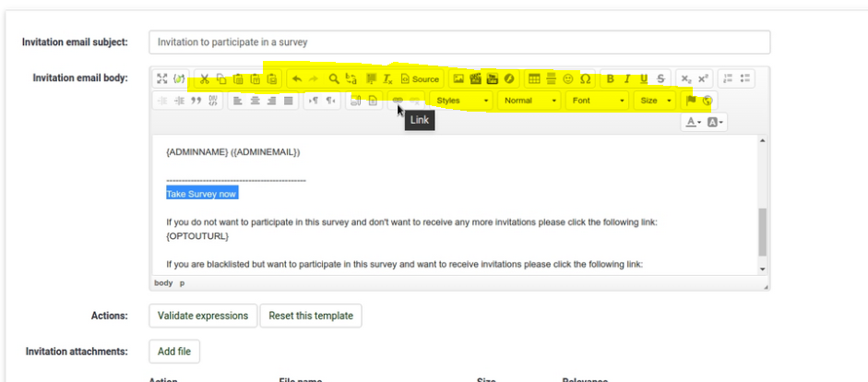Open the Size dropdown

tap(654, 101)
